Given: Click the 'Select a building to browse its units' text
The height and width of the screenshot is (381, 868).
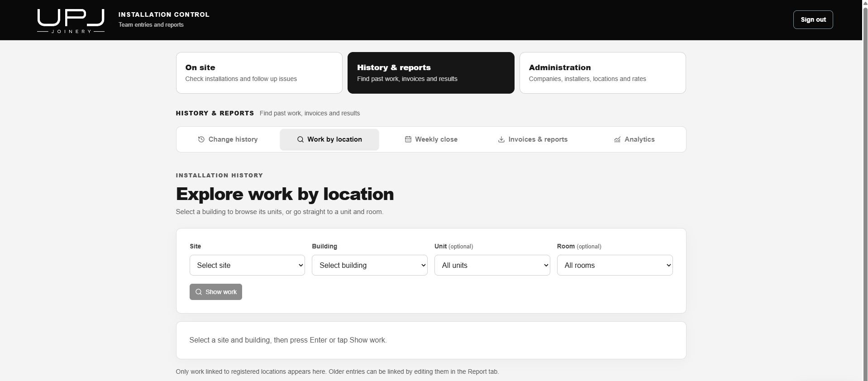Looking at the screenshot, I should (280, 211).
